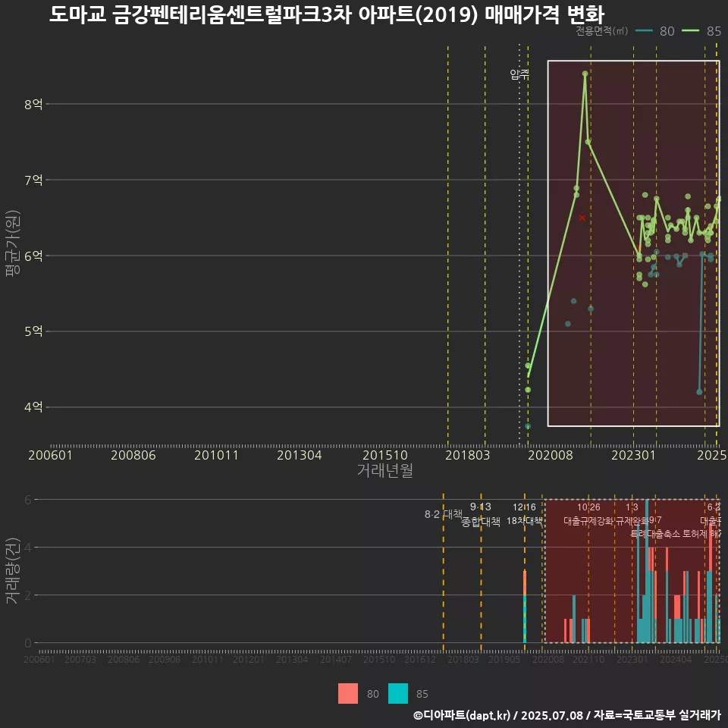Click the '6' volume axis label
This screenshot has width=728, height=728.
[28, 500]
